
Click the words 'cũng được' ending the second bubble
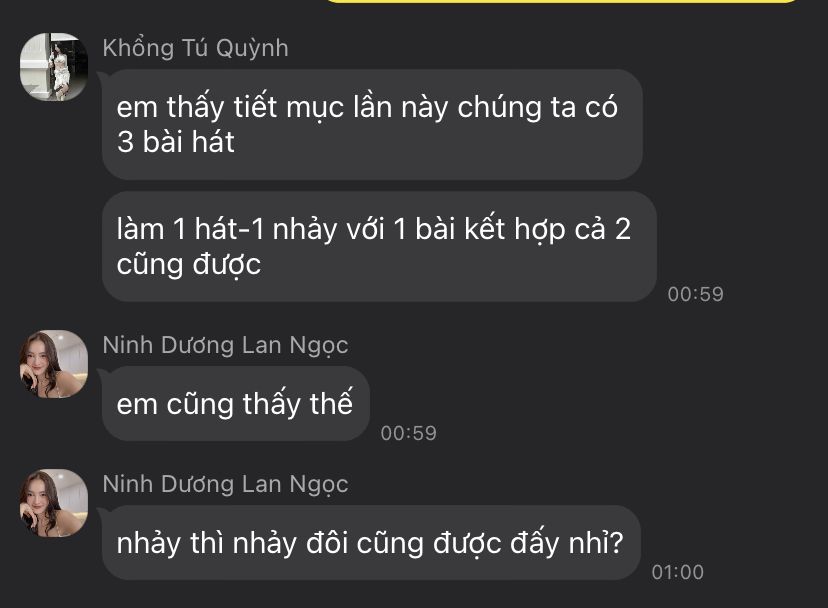[189, 264]
